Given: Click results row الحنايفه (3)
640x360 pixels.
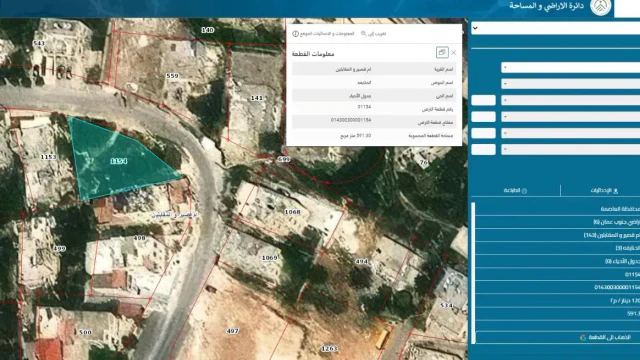Looking at the screenshot, I should (558, 248).
